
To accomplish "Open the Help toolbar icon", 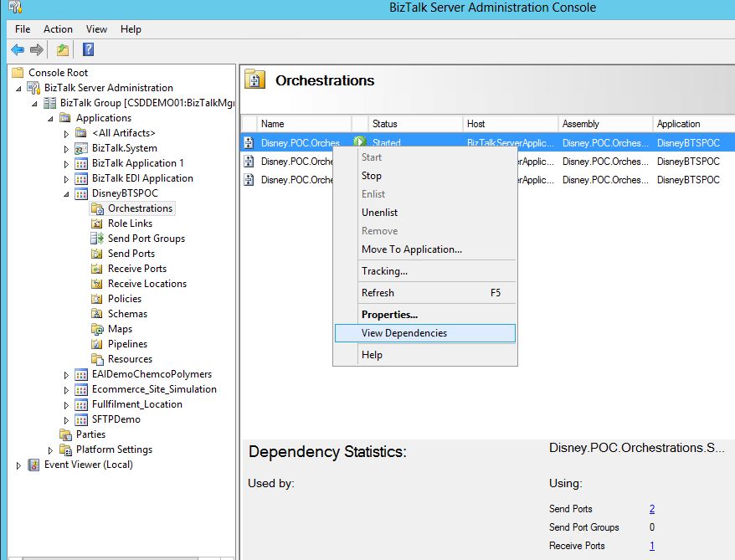I will [x=88, y=49].
